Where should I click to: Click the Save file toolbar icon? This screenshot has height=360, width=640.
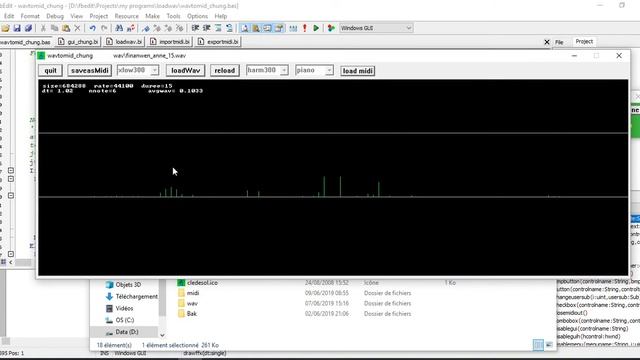17,28
